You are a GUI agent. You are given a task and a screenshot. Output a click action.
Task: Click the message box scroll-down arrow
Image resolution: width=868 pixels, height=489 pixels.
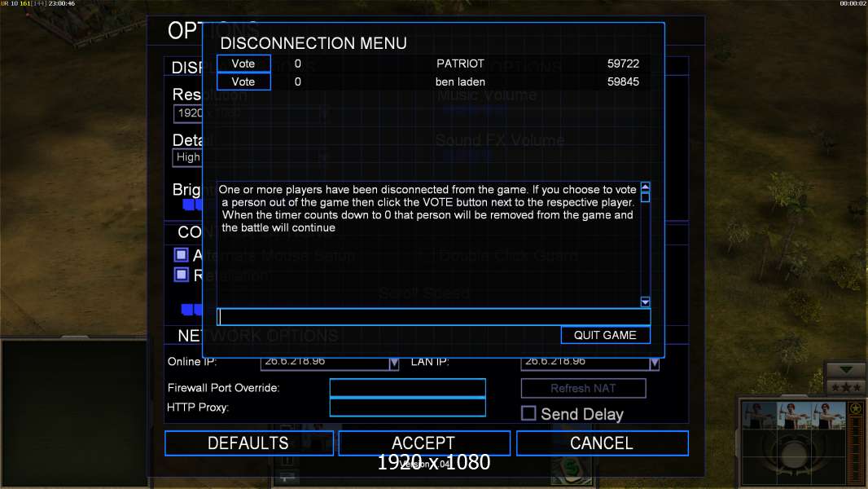(645, 302)
